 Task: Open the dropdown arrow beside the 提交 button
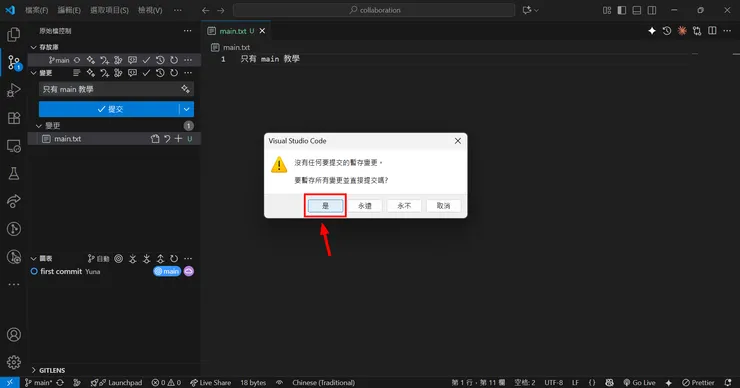point(187,109)
